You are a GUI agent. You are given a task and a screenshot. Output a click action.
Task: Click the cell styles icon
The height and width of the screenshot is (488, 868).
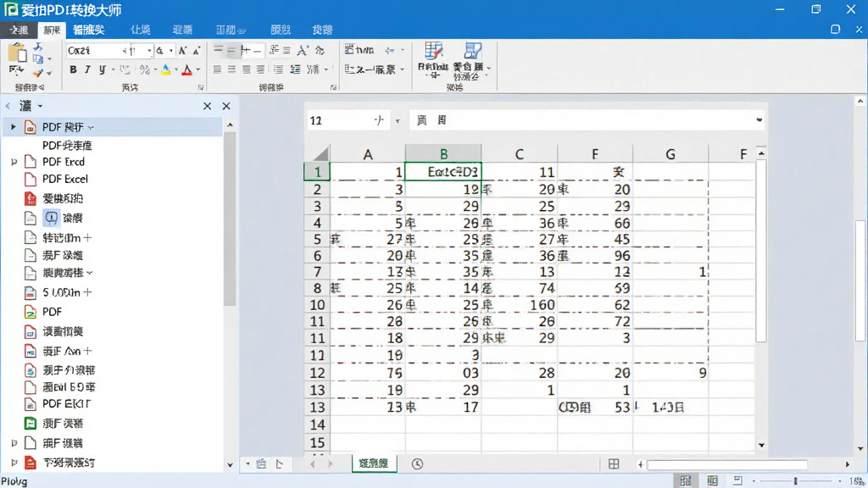[x=472, y=51]
